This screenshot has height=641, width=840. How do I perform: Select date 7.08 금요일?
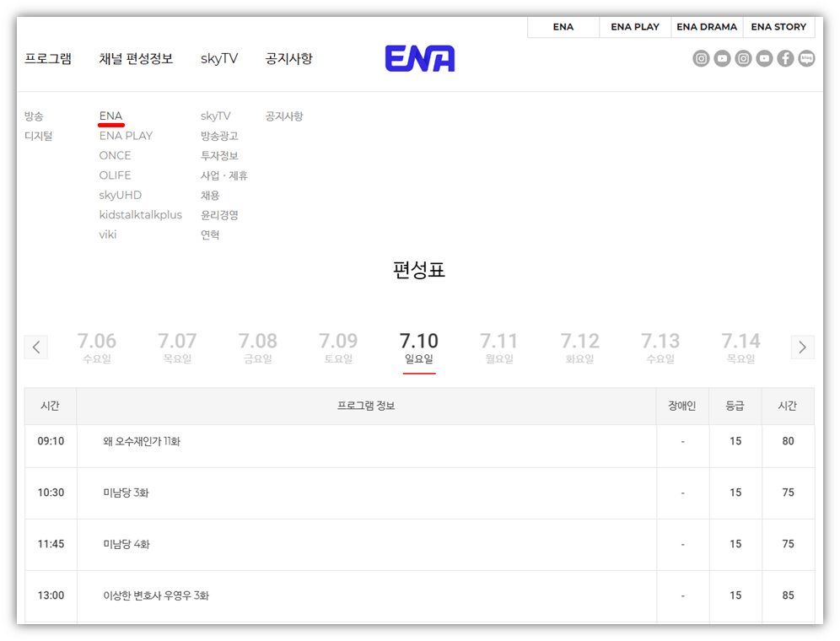(x=258, y=347)
